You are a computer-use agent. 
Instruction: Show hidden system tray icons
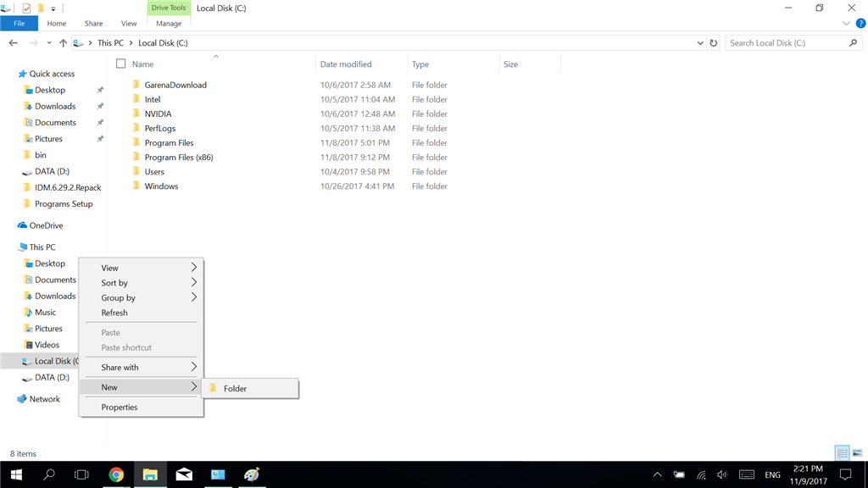click(x=657, y=474)
